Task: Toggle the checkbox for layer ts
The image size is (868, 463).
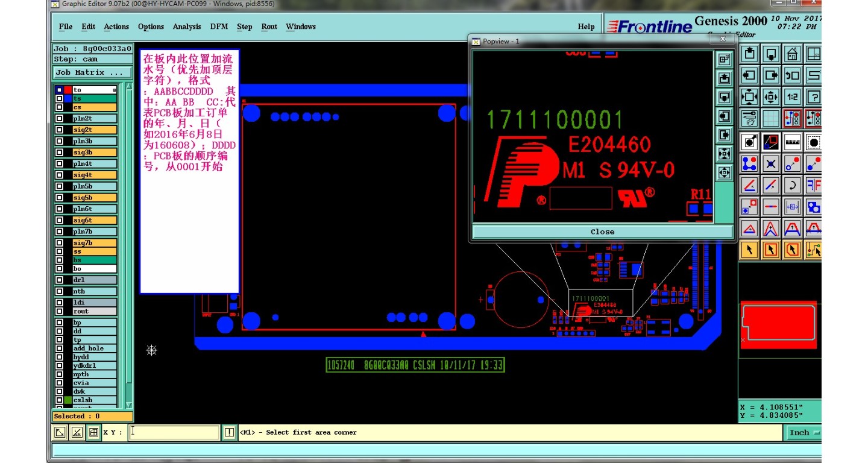Action: click(x=59, y=99)
